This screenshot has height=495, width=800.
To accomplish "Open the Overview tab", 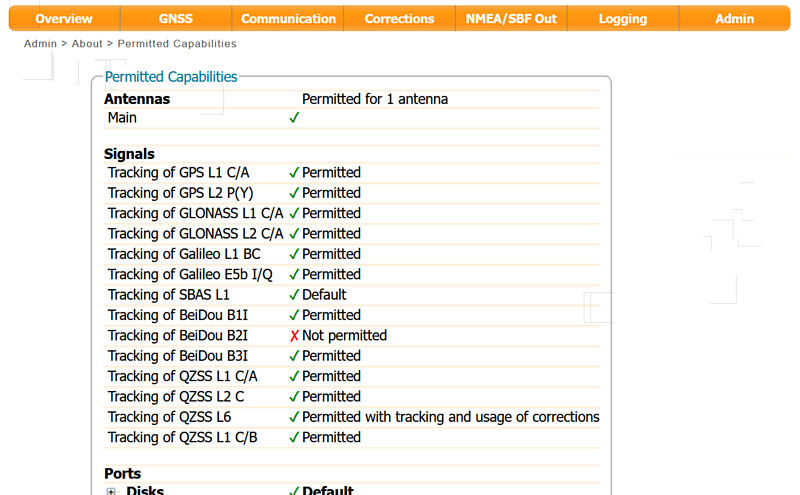I will [x=64, y=19].
